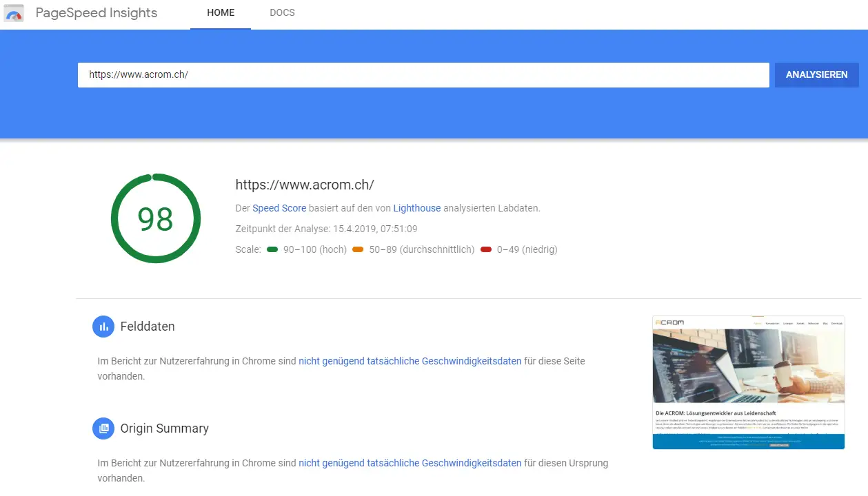Click the Felddaten bar chart icon
The height and width of the screenshot is (496, 868).
(x=103, y=326)
